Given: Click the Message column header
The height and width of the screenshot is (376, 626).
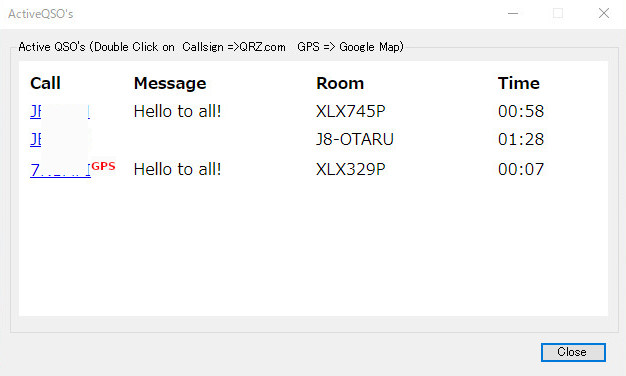Looking at the screenshot, I should [x=170, y=83].
